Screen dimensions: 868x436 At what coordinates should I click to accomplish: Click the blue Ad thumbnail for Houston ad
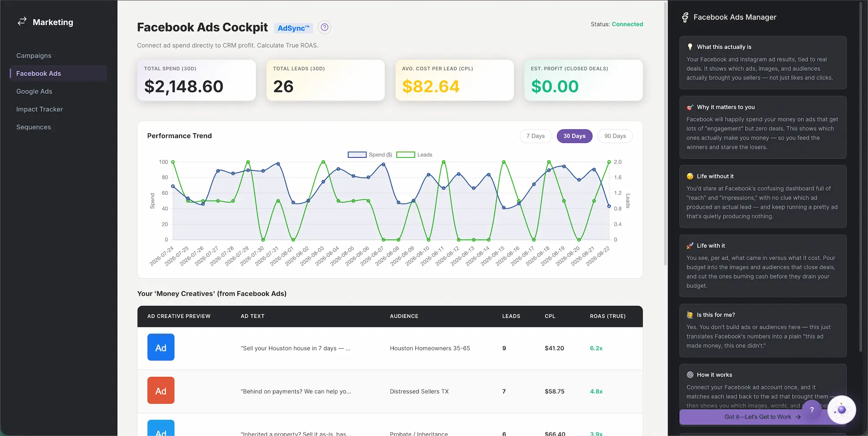coord(161,347)
